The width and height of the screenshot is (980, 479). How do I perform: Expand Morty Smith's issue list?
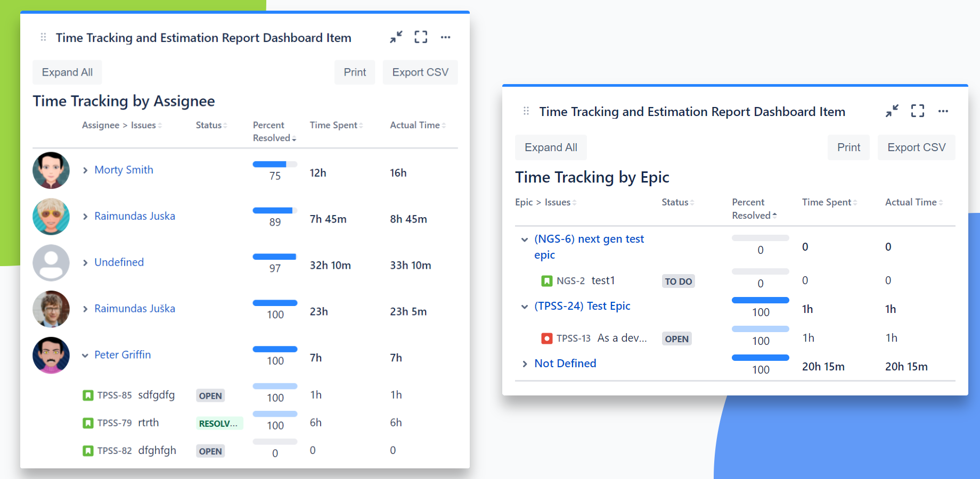[85, 170]
